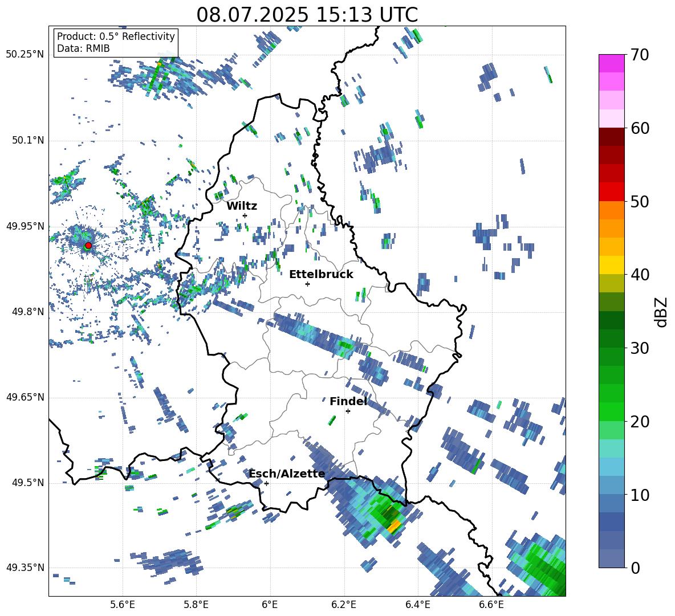
Task: Click the Findel station cross marker
Action: pyautogui.click(x=348, y=411)
